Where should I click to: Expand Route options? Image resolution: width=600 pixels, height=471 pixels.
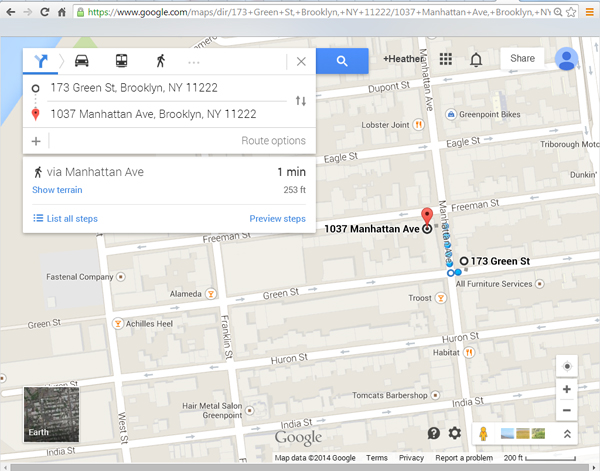(x=273, y=141)
